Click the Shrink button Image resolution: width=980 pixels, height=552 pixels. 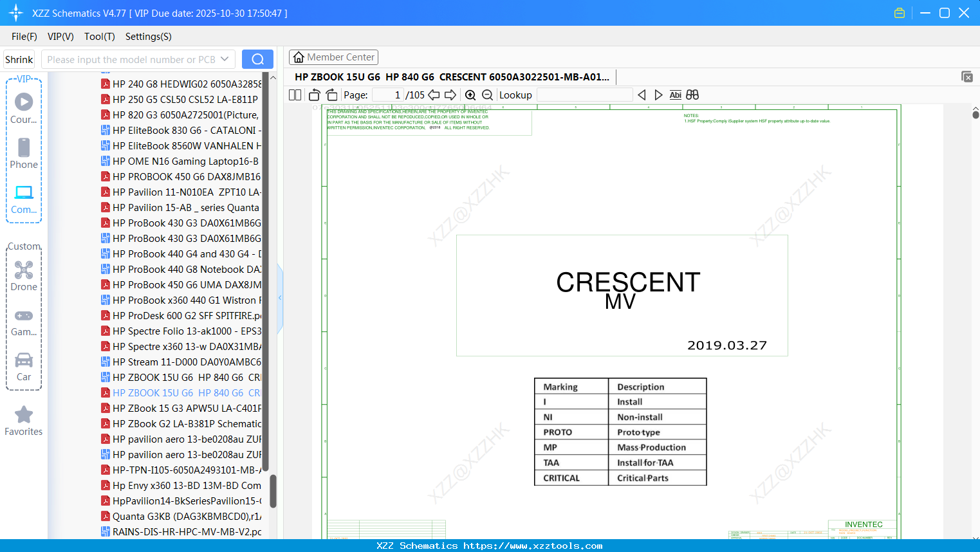point(19,59)
